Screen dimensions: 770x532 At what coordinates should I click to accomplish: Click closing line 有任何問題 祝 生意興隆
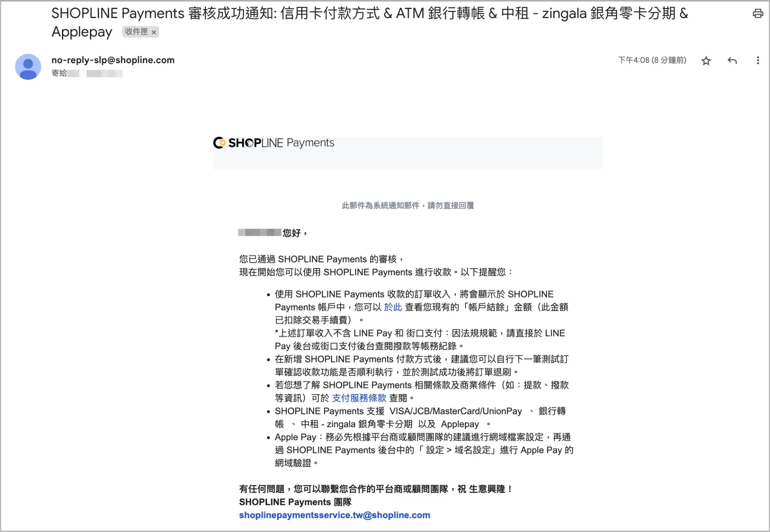click(x=376, y=489)
